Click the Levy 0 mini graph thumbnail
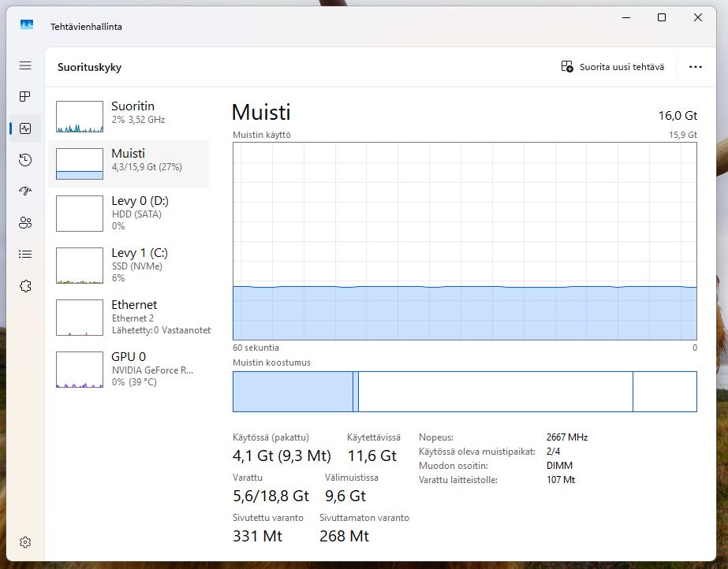 tap(80, 214)
